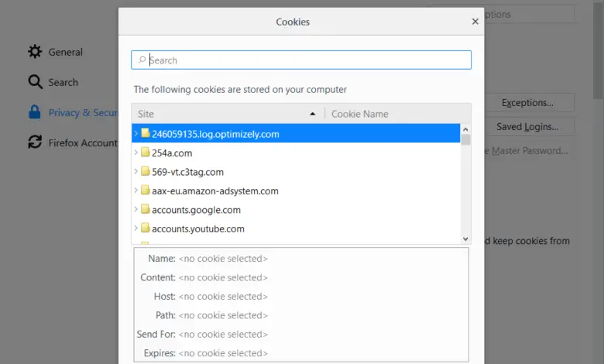604x364 pixels.
Task: Click the Search magnifier icon in sidebar
Action: [35, 82]
